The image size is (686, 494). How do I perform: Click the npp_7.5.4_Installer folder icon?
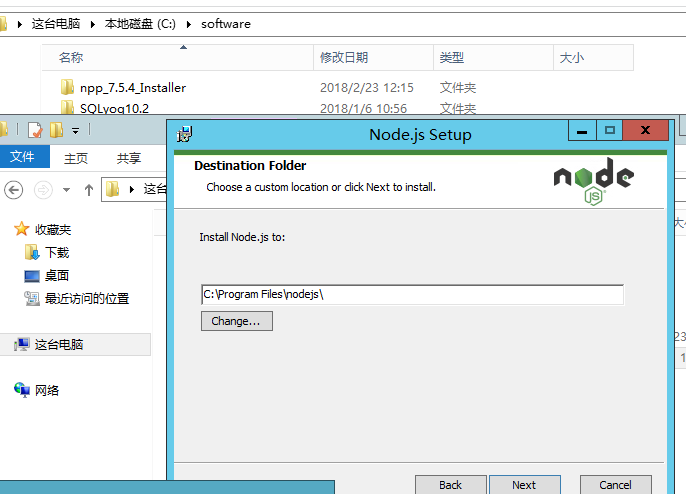tap(67, 87)
